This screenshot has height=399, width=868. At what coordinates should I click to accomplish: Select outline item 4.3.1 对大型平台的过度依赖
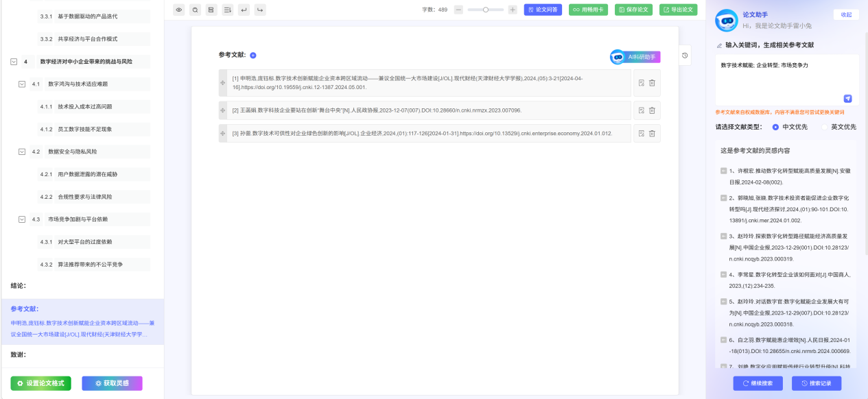(93, 242)
